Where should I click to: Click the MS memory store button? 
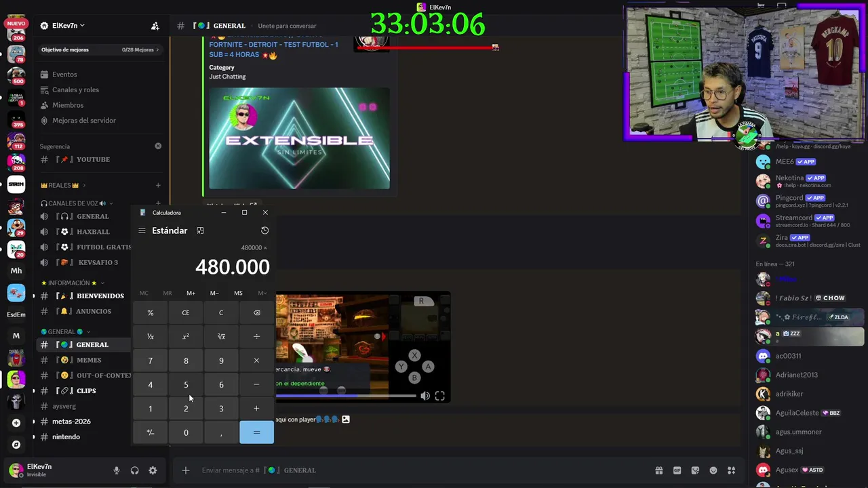(238, 293)
